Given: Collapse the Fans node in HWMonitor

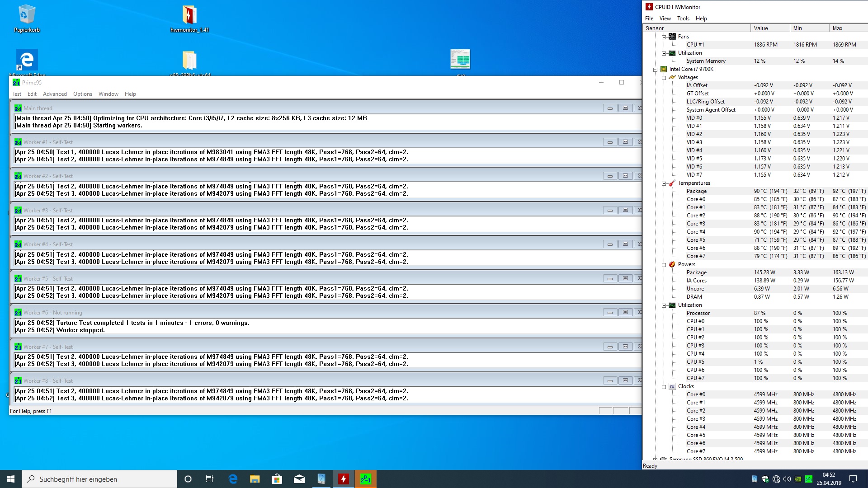Looking at the screenshot, I should pyautogui.click(x=664, y=37).
